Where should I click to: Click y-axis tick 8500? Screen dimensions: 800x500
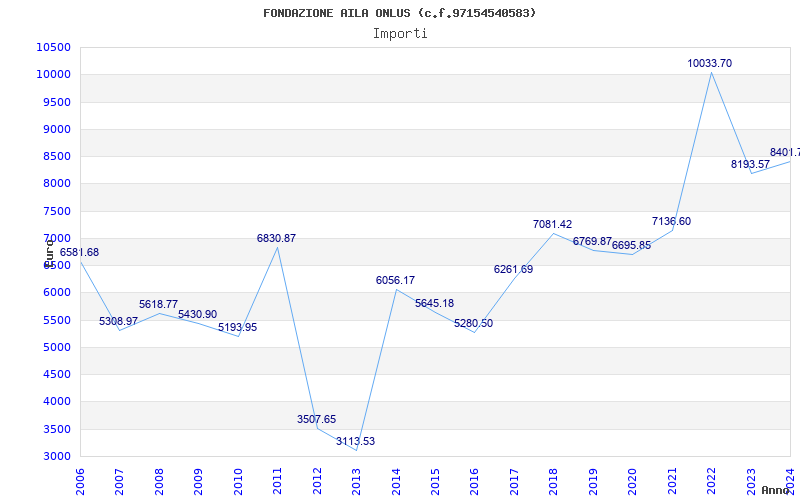[x=56, y=157]
